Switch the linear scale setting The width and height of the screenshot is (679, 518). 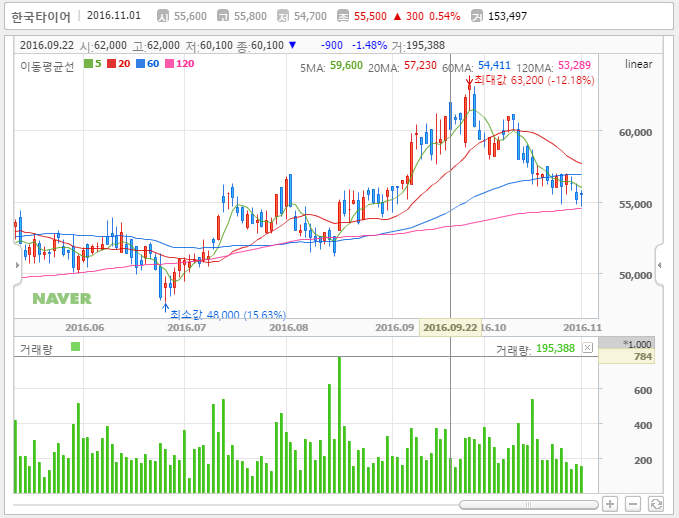[638, 64]
